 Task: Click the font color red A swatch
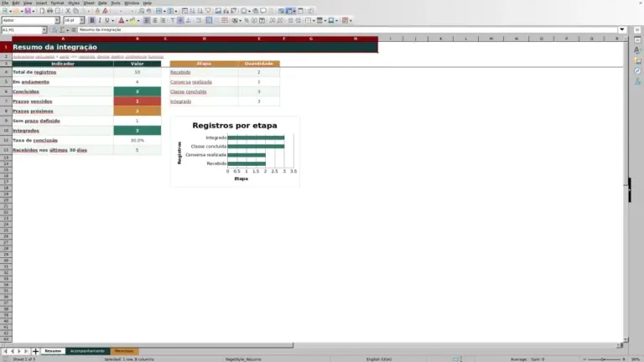pos(121,20)
